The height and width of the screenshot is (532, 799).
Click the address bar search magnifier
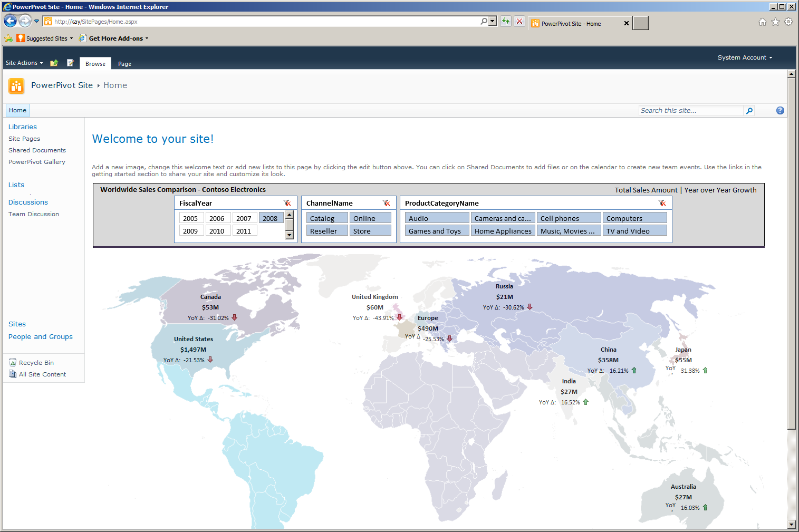coord(484,21)
